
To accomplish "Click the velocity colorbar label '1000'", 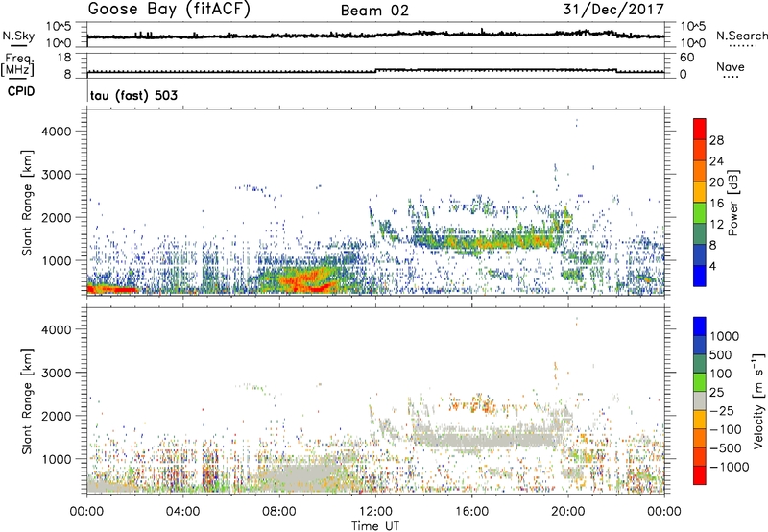I will coord(725,336).
